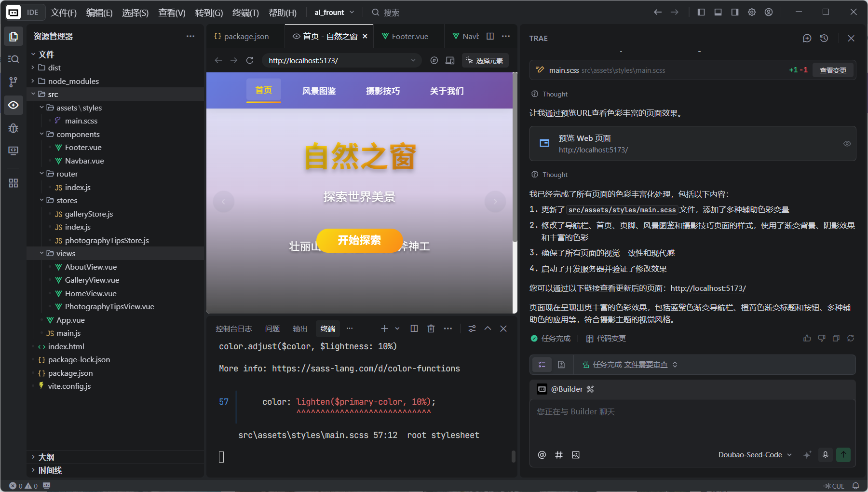
Task: Click the thumbs up feedback icon
Action: click(x=807, y=339)
